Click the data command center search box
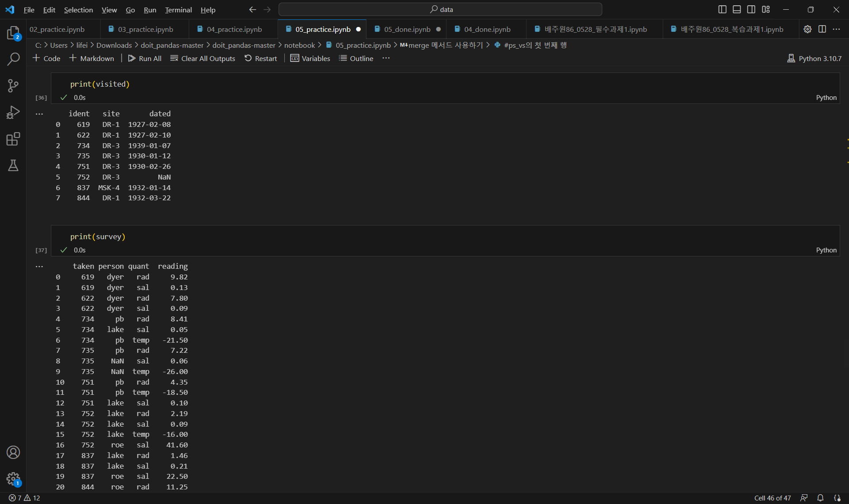849x504 pixels. tap(440, 9)
